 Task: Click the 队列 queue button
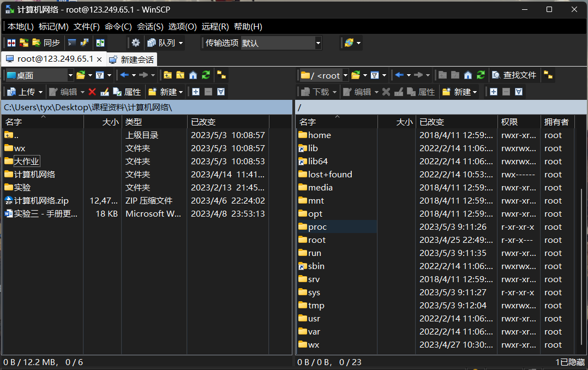tap(161, 43)
